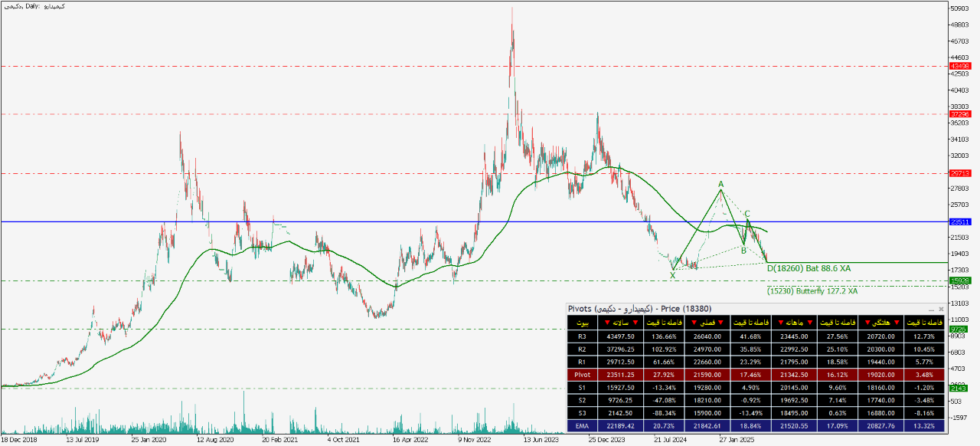
Task: Click the green 15928 price tag on axis
Action: click(x=959, y=281)
